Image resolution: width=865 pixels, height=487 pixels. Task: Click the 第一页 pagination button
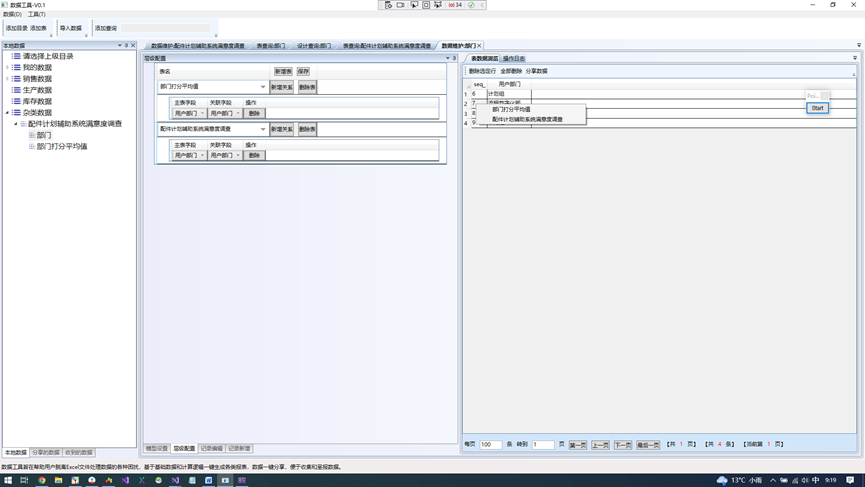578,445
